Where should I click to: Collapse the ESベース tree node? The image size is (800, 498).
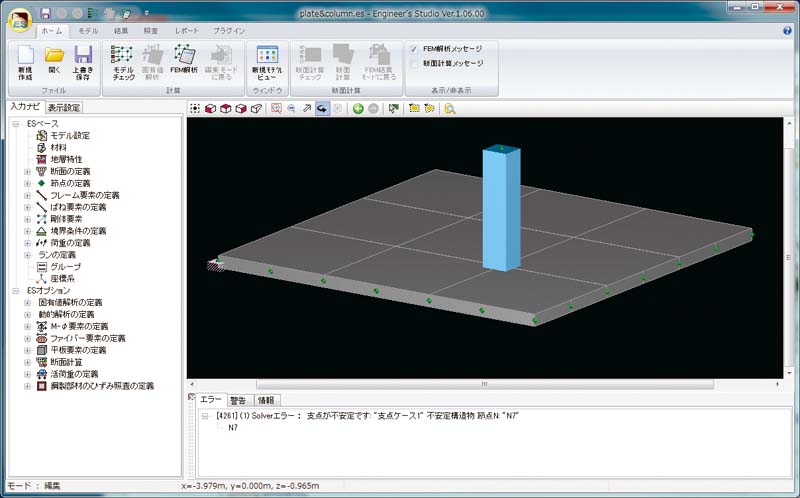(x=16, y=124)
